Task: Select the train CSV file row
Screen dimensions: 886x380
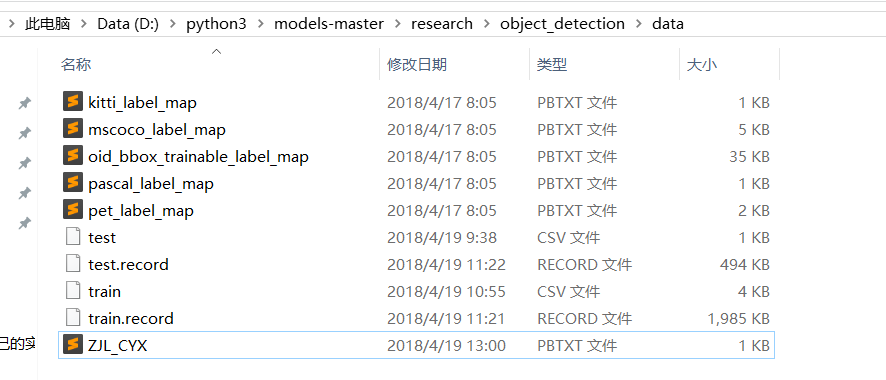Action: coord(416,291)
